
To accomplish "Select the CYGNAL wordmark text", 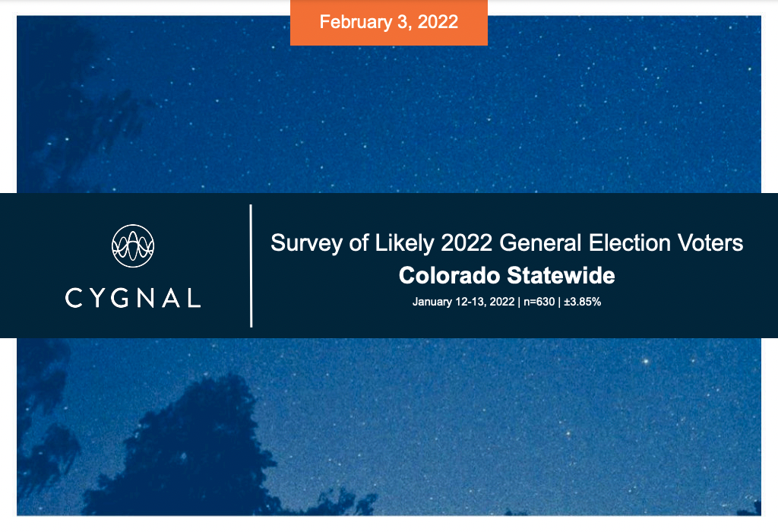I will pyautogui.click(x=133, y=298).
